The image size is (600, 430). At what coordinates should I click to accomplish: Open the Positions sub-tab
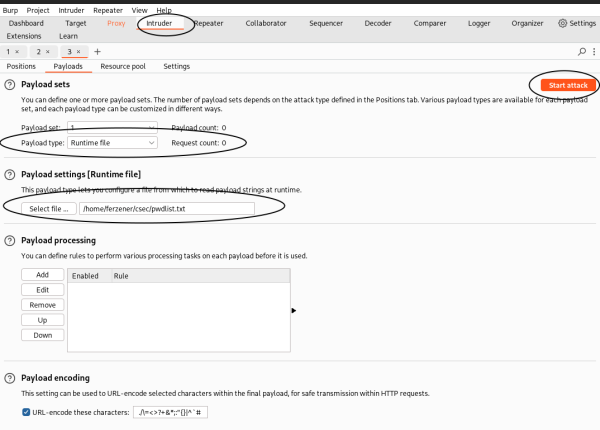[x=21, y=66]
